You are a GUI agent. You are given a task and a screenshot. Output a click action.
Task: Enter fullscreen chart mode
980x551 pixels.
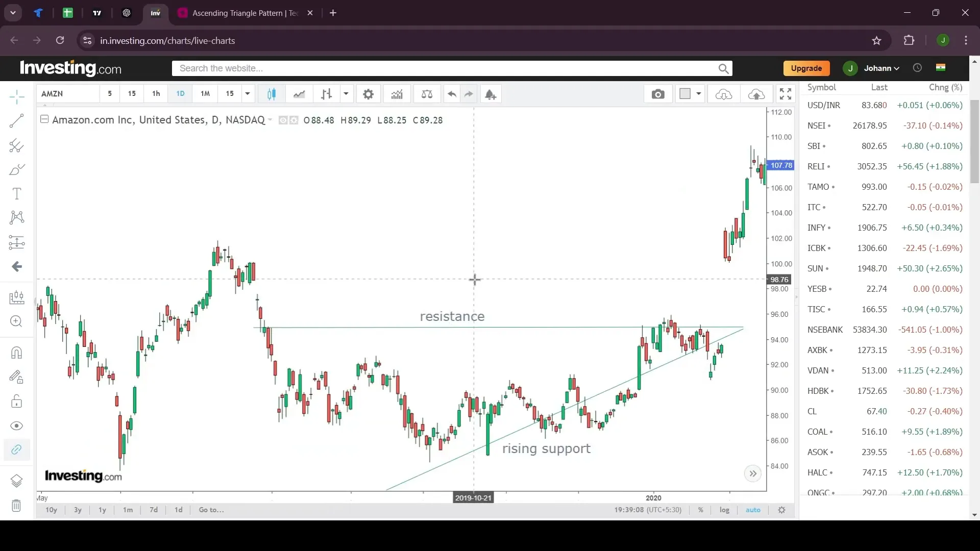click(x=786, y=94)
